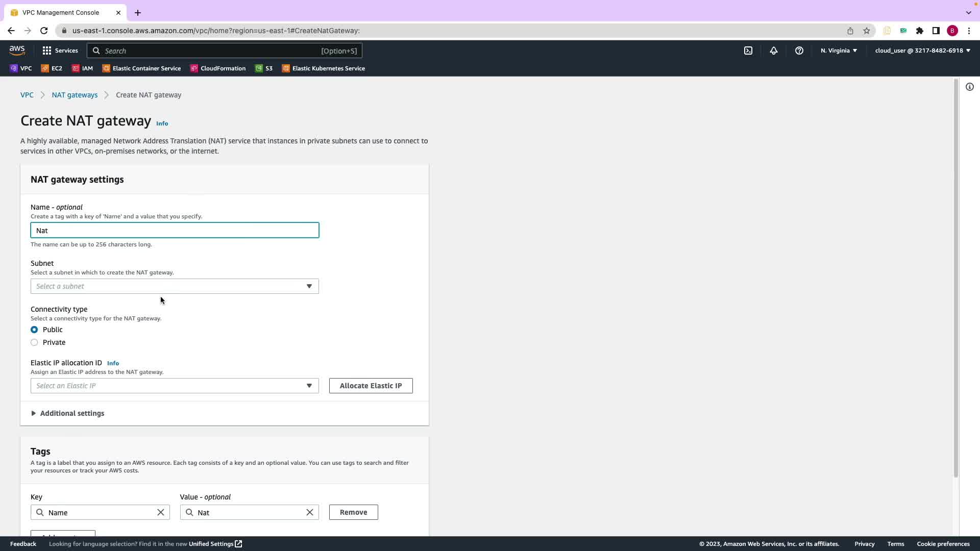Switch to the VPC Management Console tab
The width and height of the screenshot is (980, 551).
61,12
